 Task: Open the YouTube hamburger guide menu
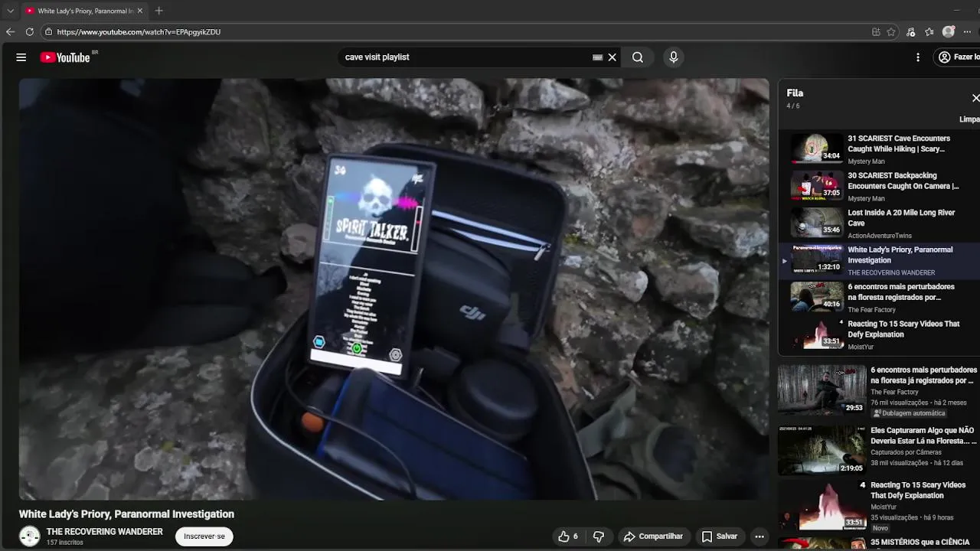21,57
